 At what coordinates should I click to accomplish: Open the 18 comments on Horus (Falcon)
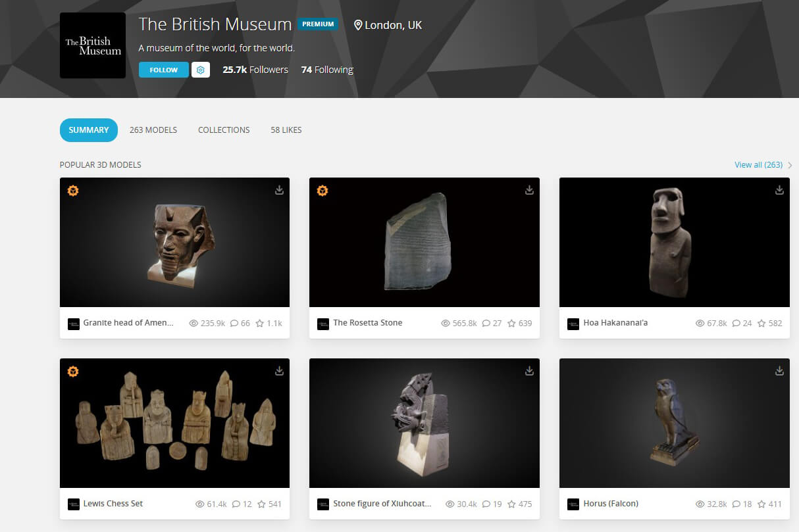(742, 504)
